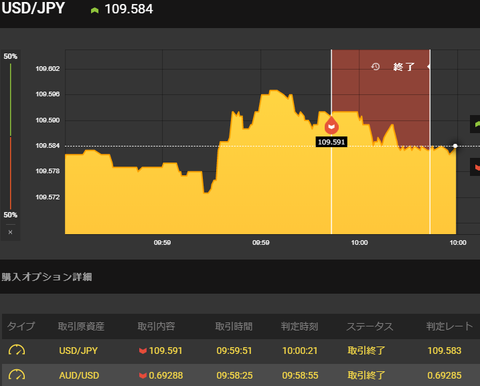480x386 pixels.
Task: Select USD/JPY asset cell in table
Action: coord(78,351)
